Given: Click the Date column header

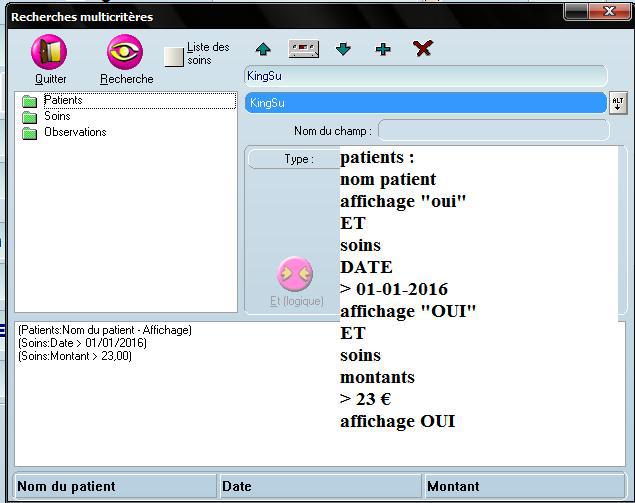Looking at the screenshot, I should point(320,487).
